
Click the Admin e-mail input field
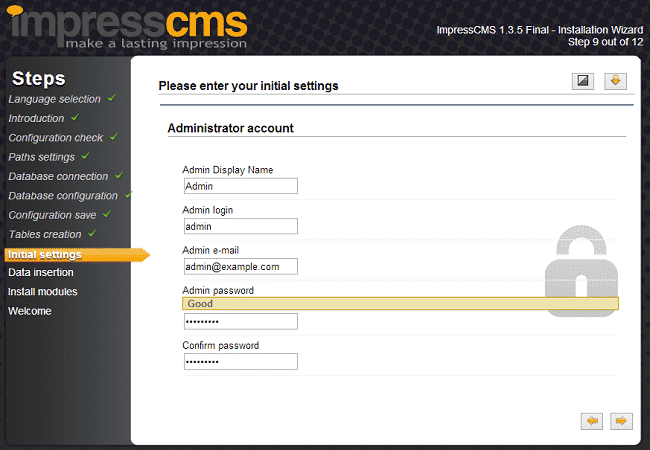click(240, 267)
